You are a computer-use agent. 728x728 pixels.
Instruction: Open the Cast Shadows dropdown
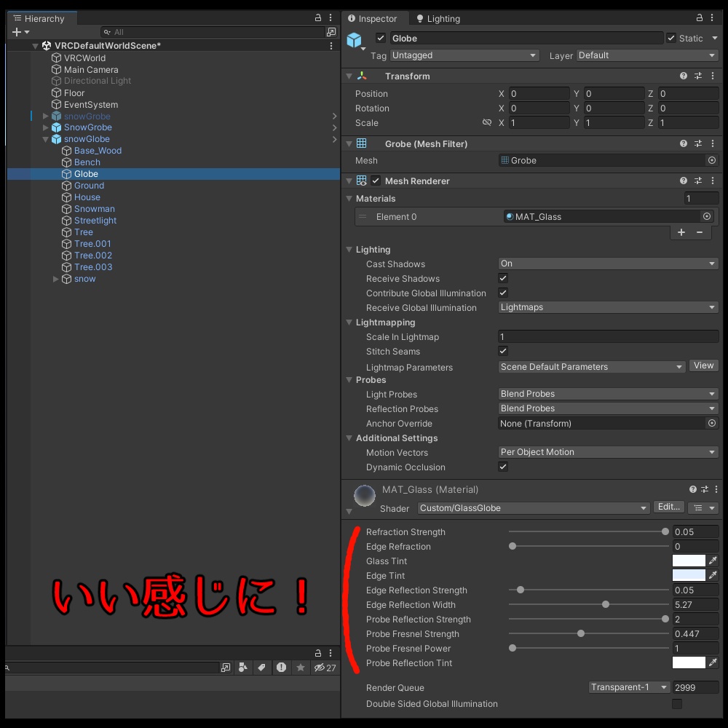click(608, 264)
